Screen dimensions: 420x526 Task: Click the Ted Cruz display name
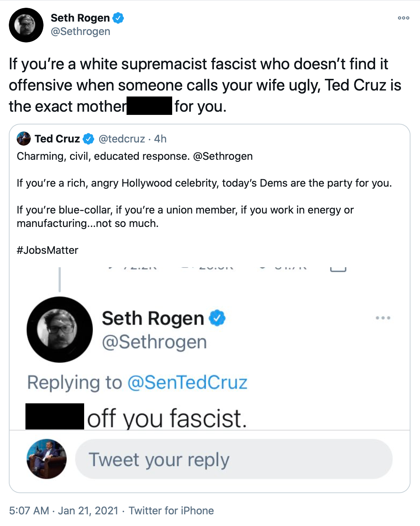[57, 139]
